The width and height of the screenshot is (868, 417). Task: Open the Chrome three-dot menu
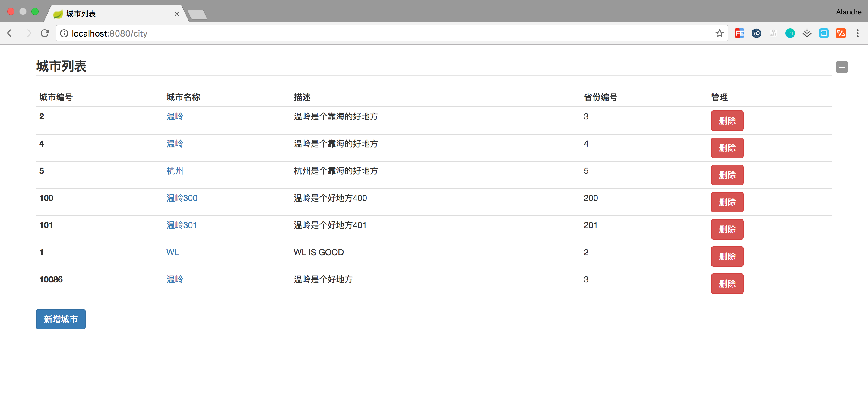point(857,33)
